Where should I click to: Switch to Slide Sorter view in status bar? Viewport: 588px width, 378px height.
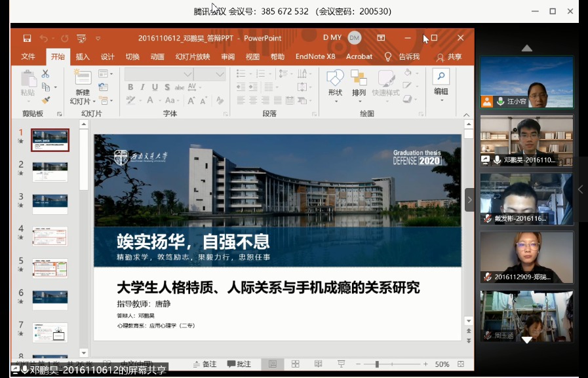coord(296,364)
